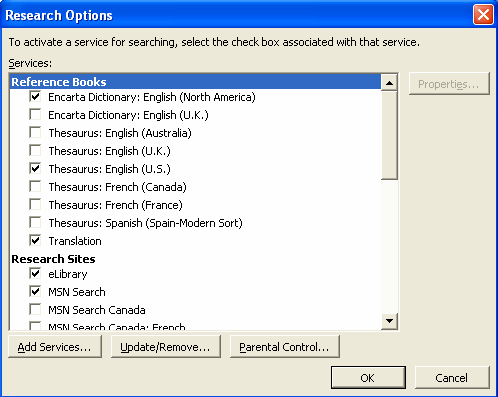This screenshot has width=498, height=397.
Task: Uncheck the eLibrary research site
Action: 35,274
